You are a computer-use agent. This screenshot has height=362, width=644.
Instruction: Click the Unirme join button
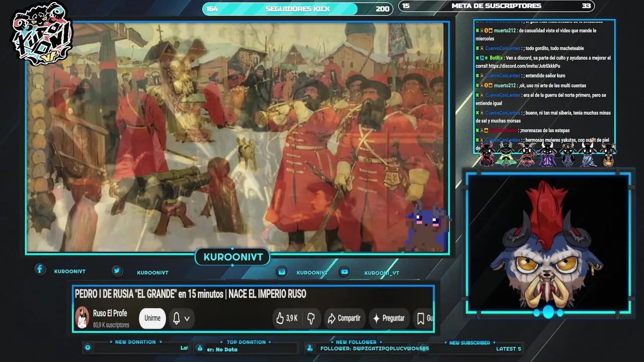click(152, 318)
